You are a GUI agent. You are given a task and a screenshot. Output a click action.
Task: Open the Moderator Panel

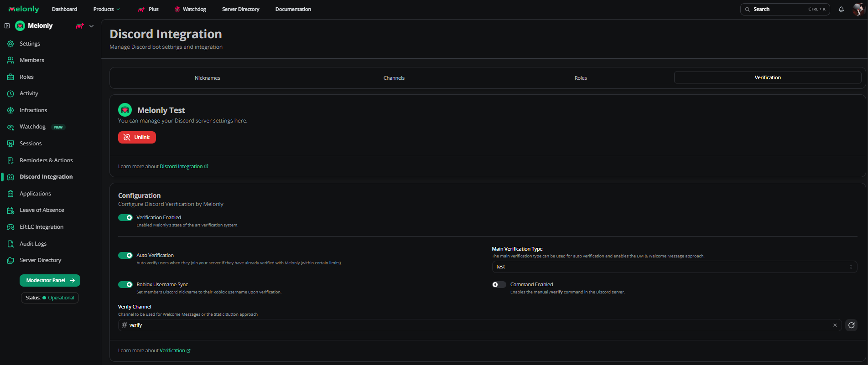tap(50, 280)
